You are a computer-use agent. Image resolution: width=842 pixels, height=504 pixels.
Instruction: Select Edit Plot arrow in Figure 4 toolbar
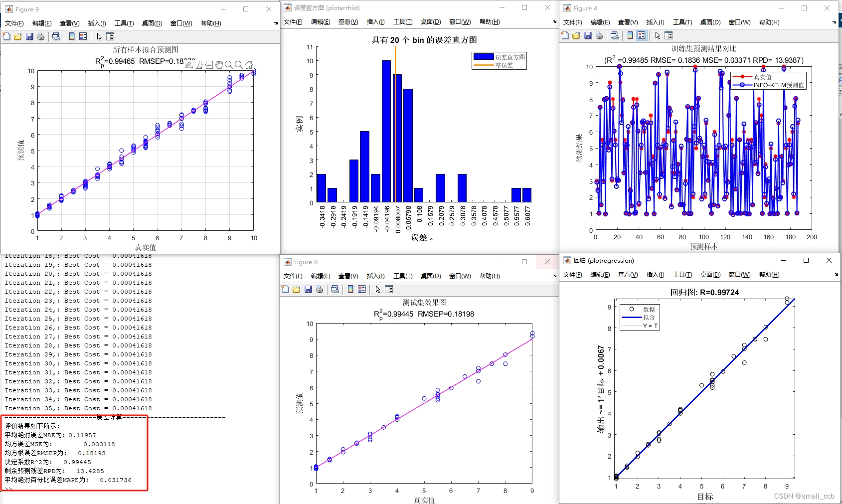658,35
